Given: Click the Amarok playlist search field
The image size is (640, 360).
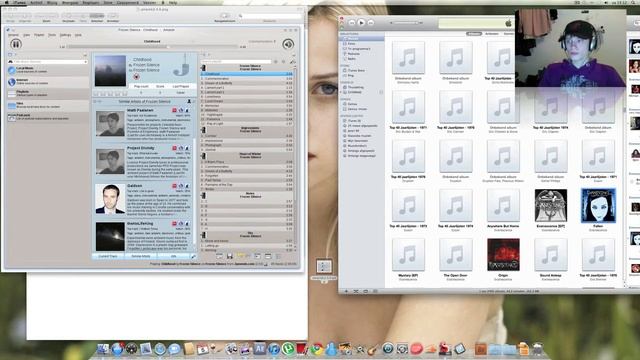Looking at the screenshot, I should 236,62.
